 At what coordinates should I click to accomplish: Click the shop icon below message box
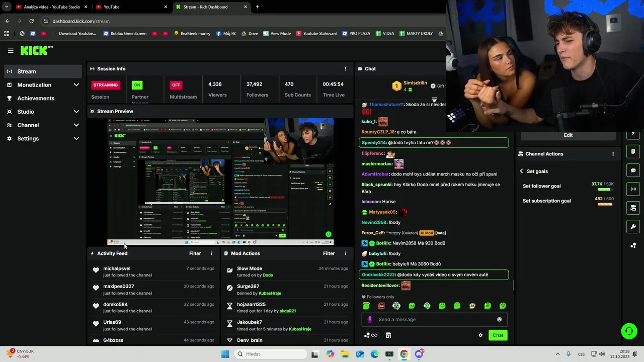pyautogui.click(x=388, y=335)
